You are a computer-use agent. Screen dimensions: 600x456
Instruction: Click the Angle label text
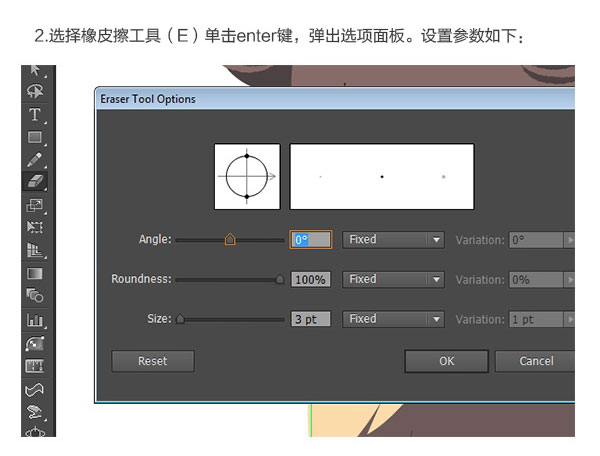tap(155, 239)
